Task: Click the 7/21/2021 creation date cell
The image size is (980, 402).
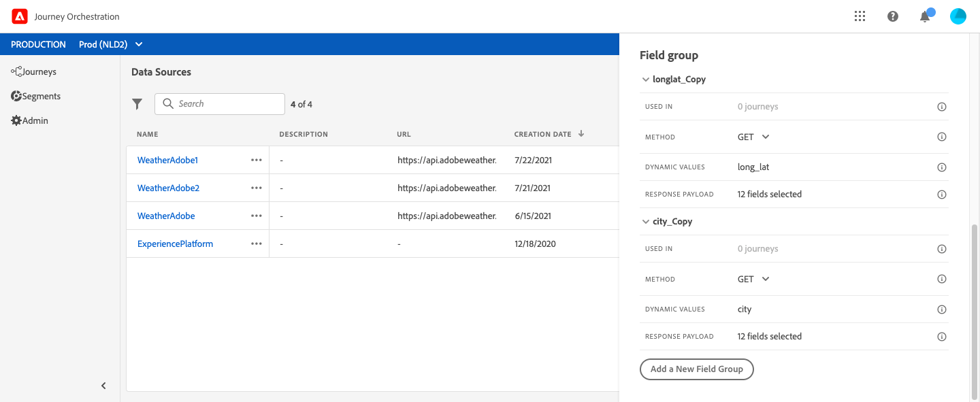Action: click(x=532, y=188)
